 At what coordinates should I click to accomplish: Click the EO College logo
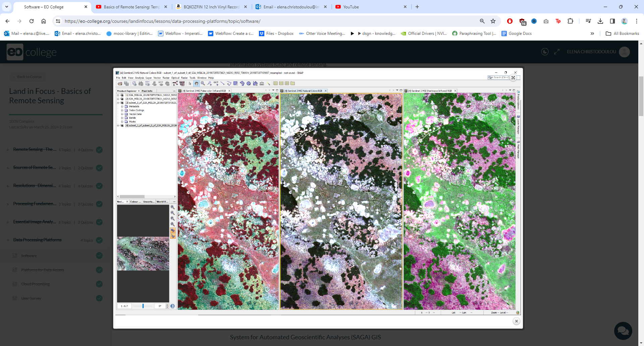pyautogui.click(x=32, y=52)
